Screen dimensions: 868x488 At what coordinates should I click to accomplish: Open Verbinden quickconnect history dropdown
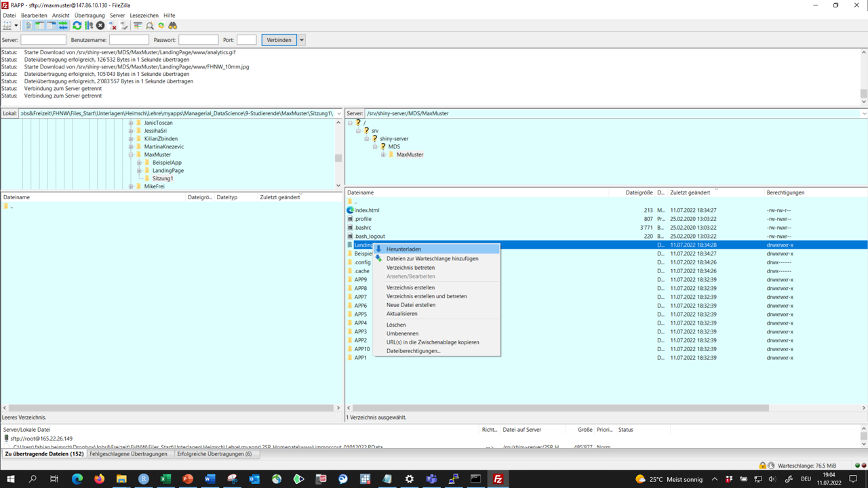point(302,40)
